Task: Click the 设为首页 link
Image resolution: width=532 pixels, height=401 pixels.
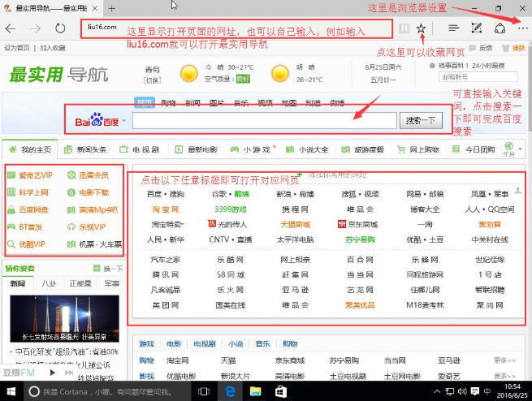Action: click(x=17, y=48)
